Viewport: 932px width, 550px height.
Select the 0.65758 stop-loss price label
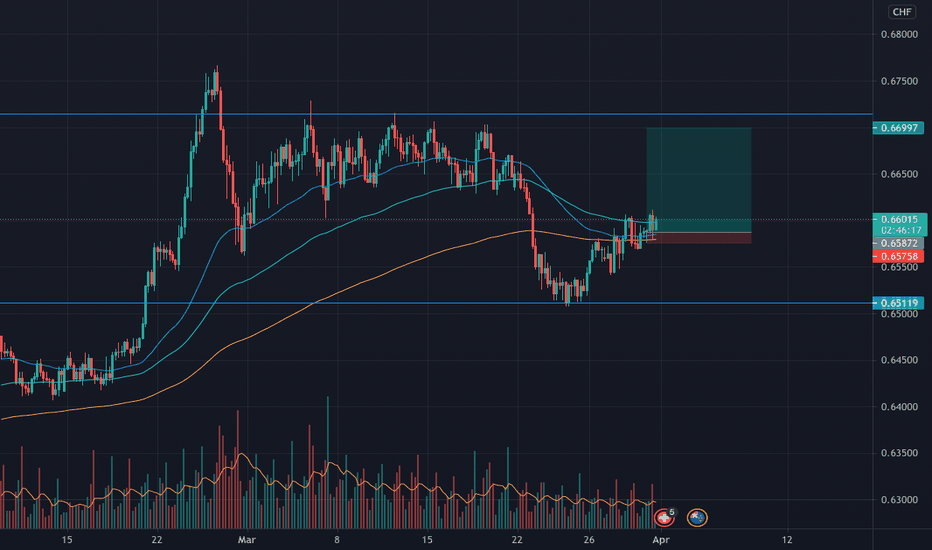[x=898, y=256]
